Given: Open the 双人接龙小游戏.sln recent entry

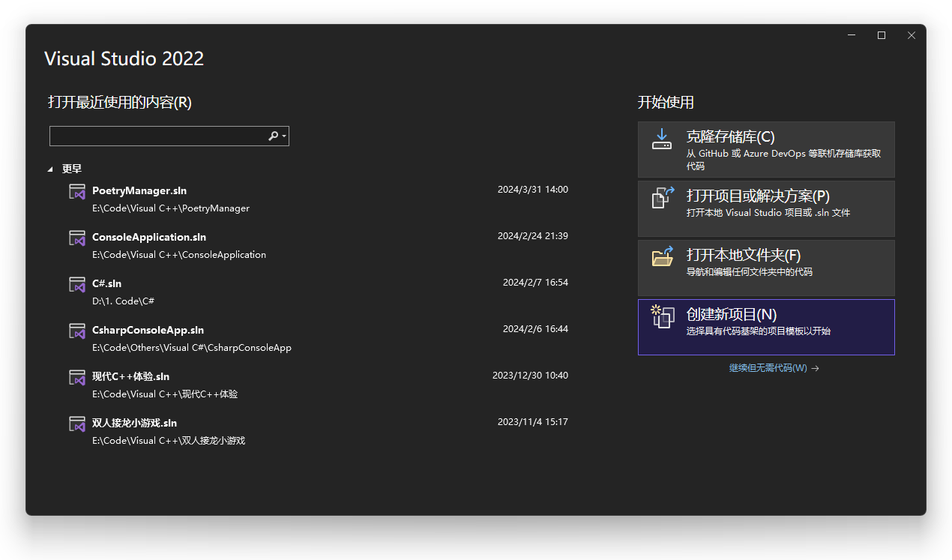Looking at the screenshot, I should 134,423.
